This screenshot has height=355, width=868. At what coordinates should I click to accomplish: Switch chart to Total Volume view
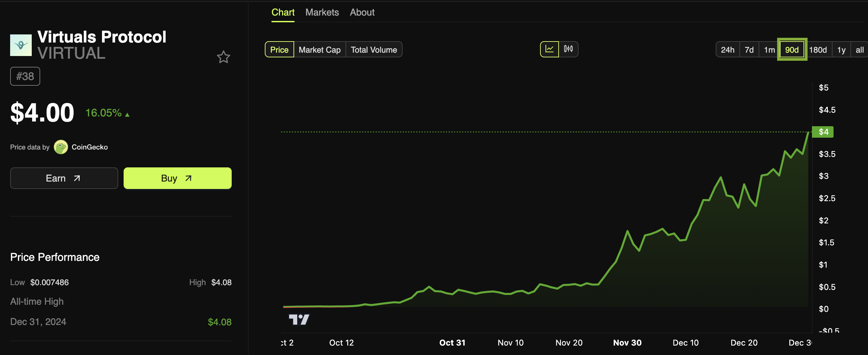coord(374,49)
